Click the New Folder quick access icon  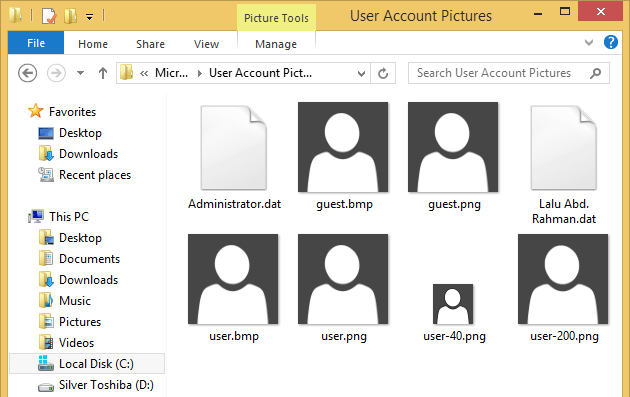[70, 16]
